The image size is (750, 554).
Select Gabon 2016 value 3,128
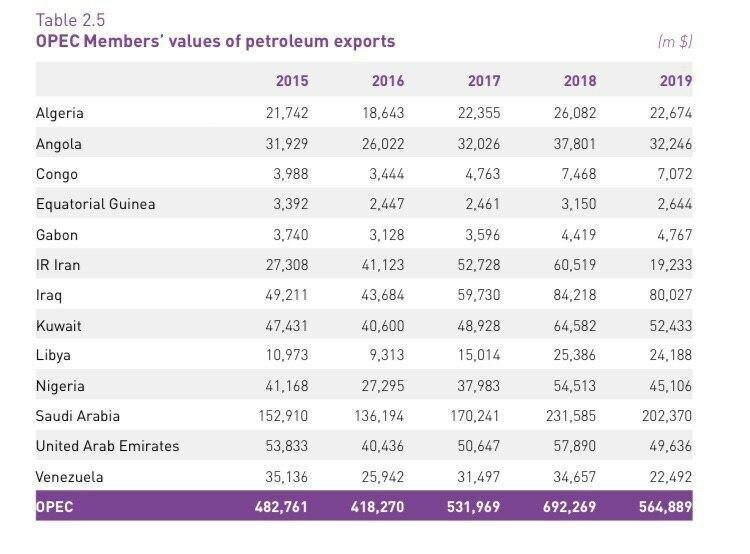pyautogui.click(x=387, y=235)
